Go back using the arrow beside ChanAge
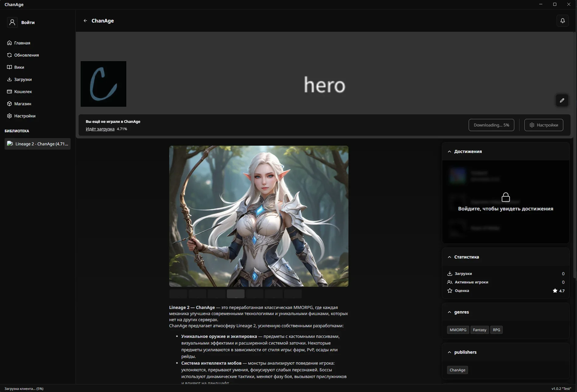Image resolution: width=577 pixels, height=392 pixels. (x=85, y=21)
